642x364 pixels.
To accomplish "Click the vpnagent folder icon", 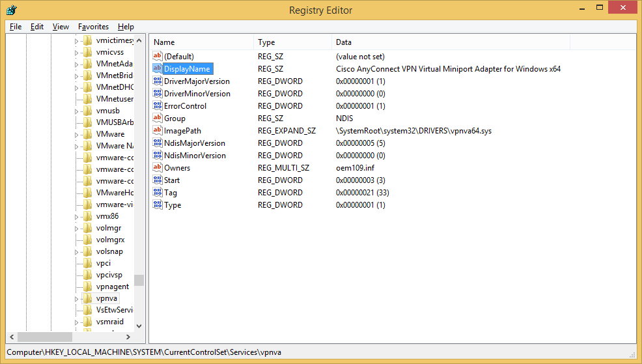I will pos(87,287).
